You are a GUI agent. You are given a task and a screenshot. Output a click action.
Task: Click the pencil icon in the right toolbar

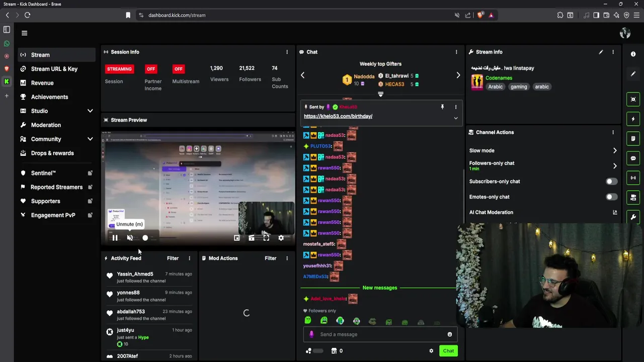click(633, 74)
